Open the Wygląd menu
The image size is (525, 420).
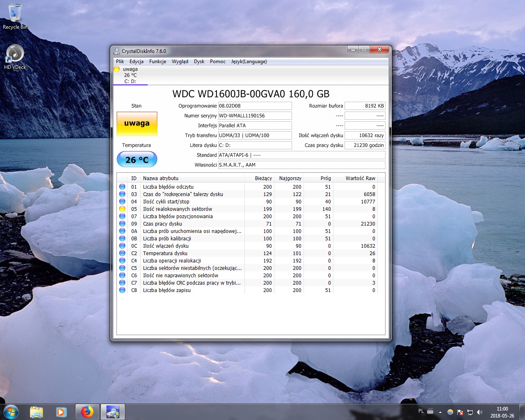(x=180, y=62)
